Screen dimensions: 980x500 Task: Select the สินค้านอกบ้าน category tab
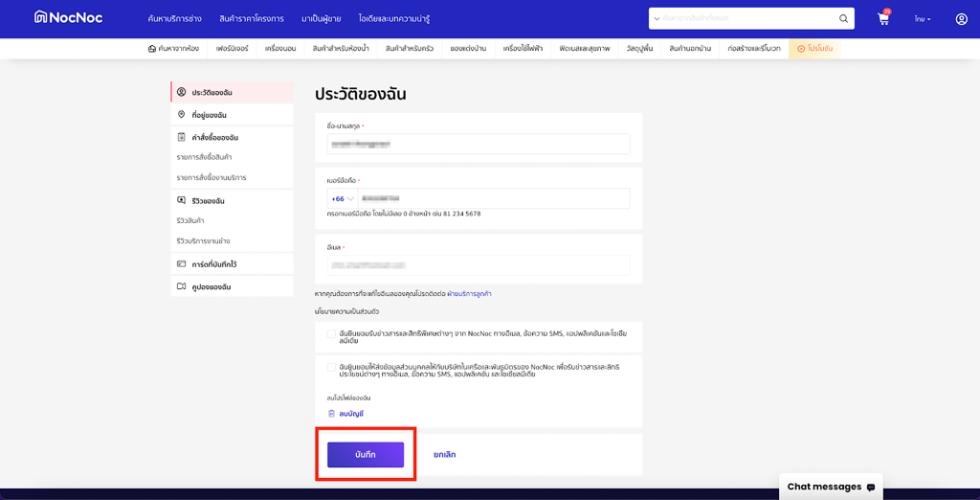[x=690, y=48]
